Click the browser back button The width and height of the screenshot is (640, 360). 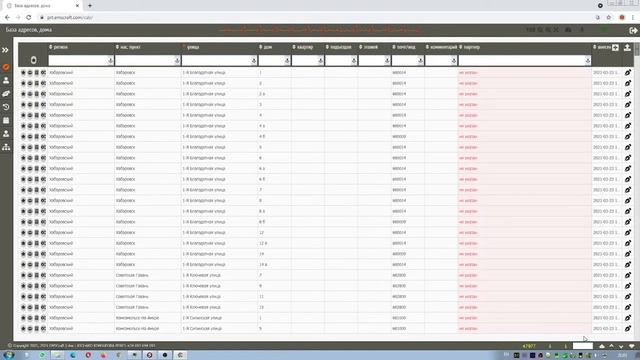[x=7, y=18]
